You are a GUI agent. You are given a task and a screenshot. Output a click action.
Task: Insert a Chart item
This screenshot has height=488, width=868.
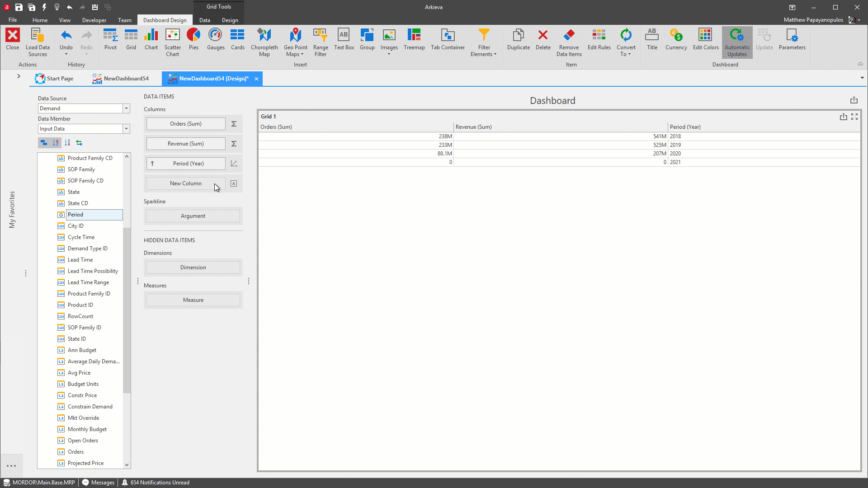pos(151,39)
